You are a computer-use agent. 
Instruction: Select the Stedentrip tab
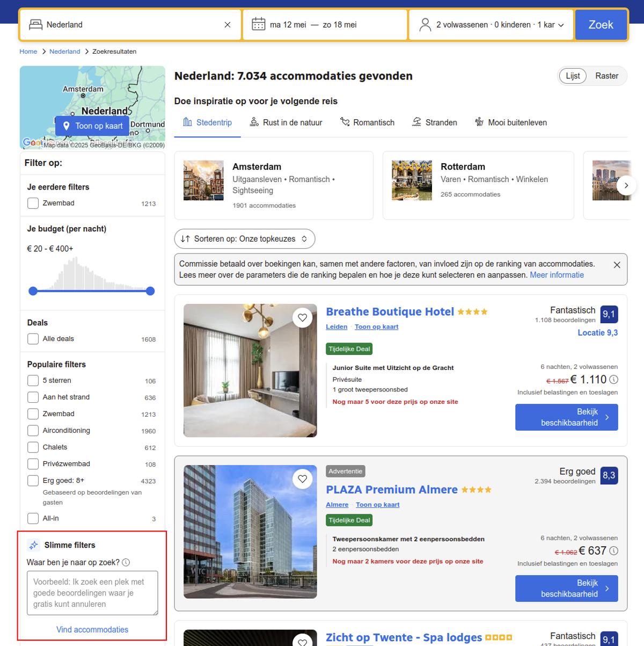tap(207, 122)
